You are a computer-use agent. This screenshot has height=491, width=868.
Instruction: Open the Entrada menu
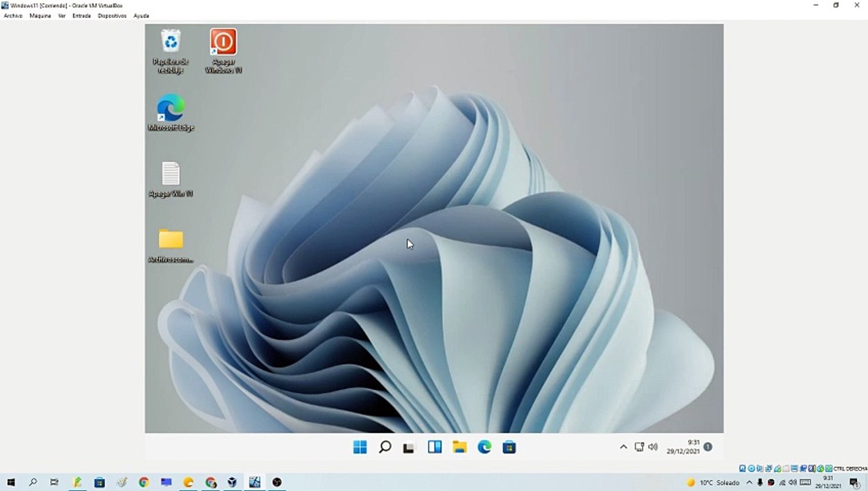point(81,16)
